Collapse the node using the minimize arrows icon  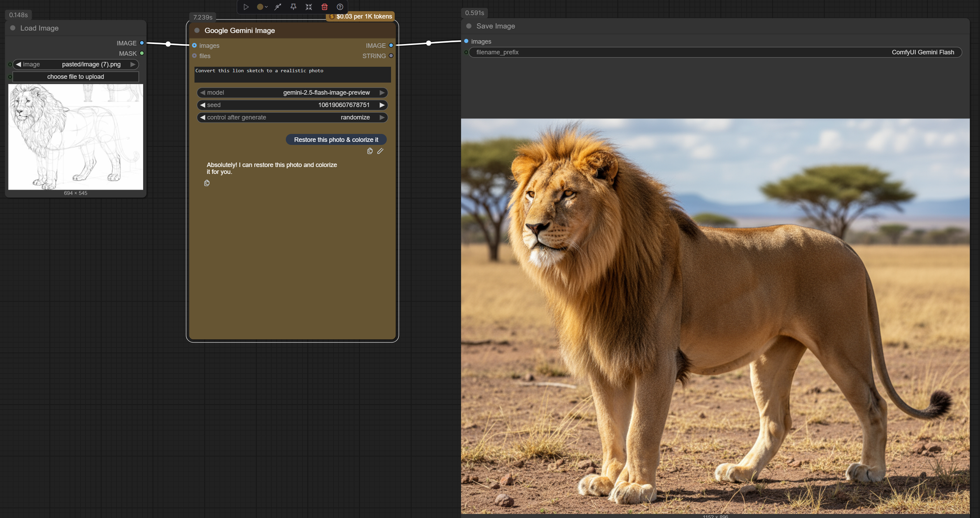click(x=309, y=7)
